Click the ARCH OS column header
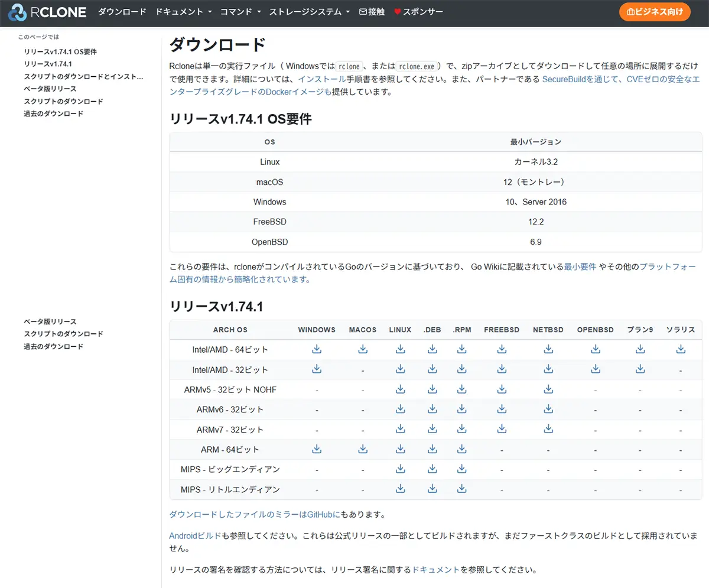Screen dimensions: 709x588 [230, 330]
